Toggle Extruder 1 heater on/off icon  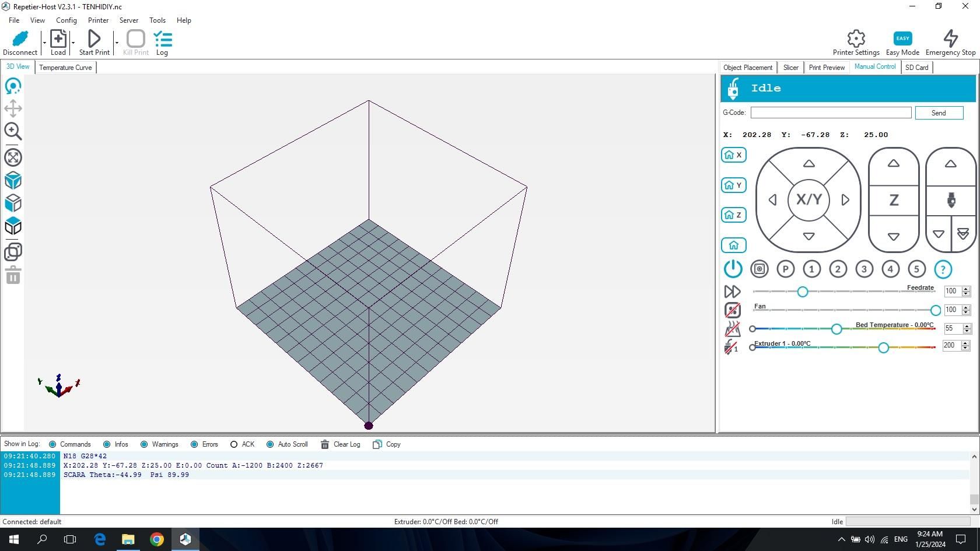point(732,348)
